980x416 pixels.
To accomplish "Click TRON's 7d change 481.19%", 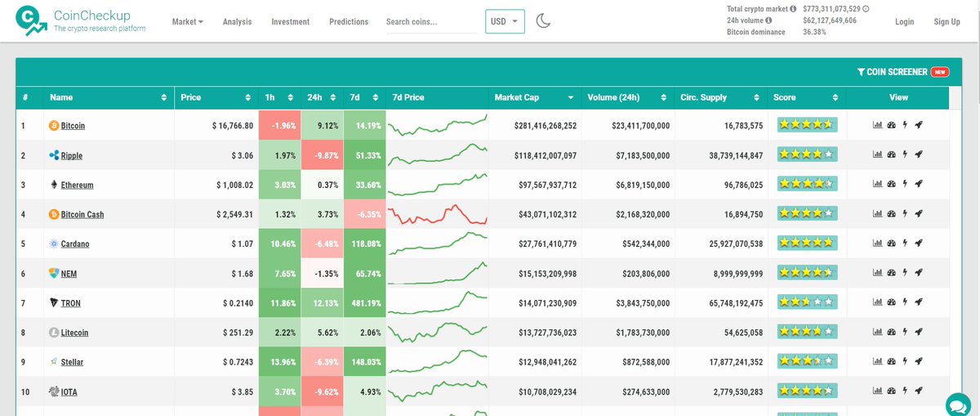I will (365, 303).
